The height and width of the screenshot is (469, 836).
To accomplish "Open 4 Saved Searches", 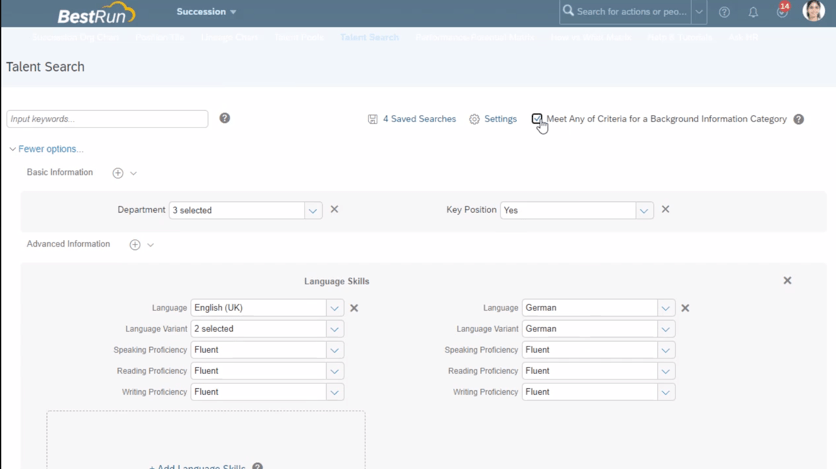I will point(412,119).
